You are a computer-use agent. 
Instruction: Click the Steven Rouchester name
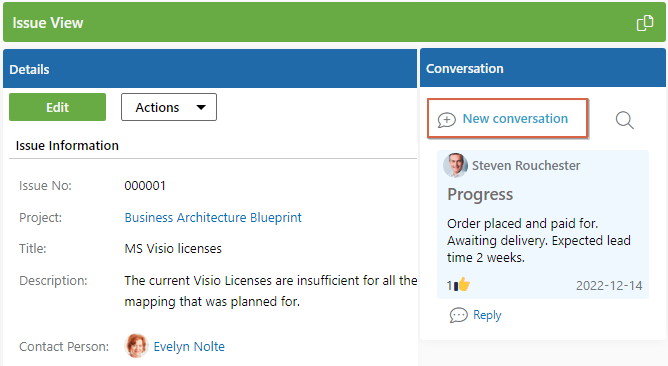coord(526,165)
